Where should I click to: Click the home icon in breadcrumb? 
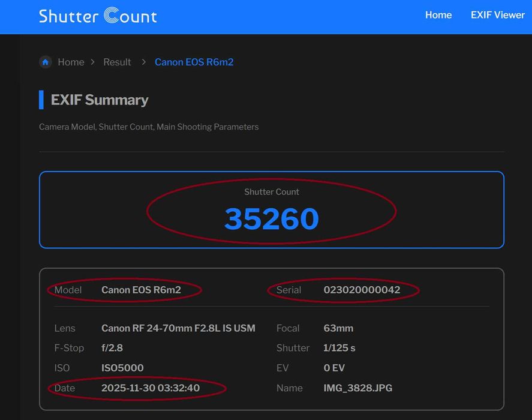(46, 62)
